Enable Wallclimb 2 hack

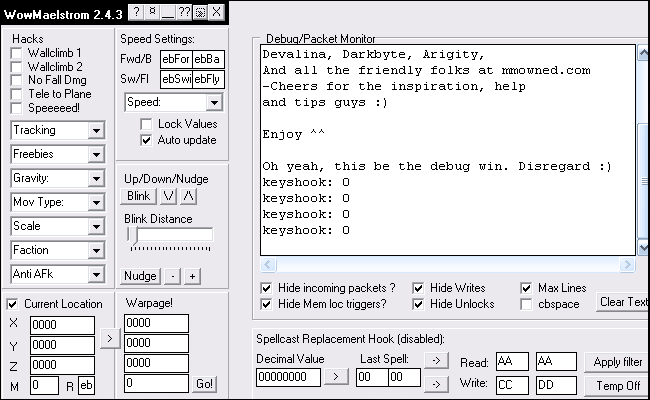coord(16,67)
